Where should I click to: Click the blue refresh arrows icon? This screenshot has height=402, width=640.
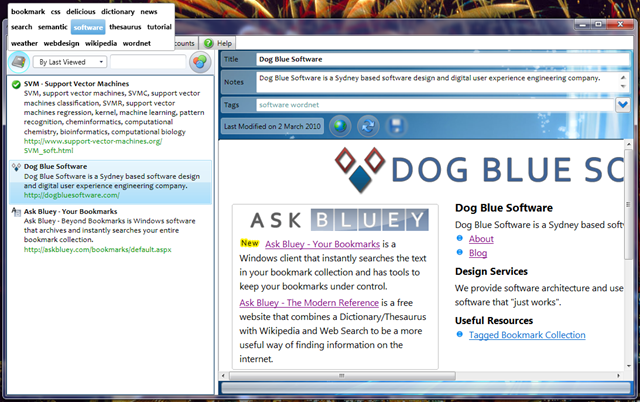click(x=368, y=126)
